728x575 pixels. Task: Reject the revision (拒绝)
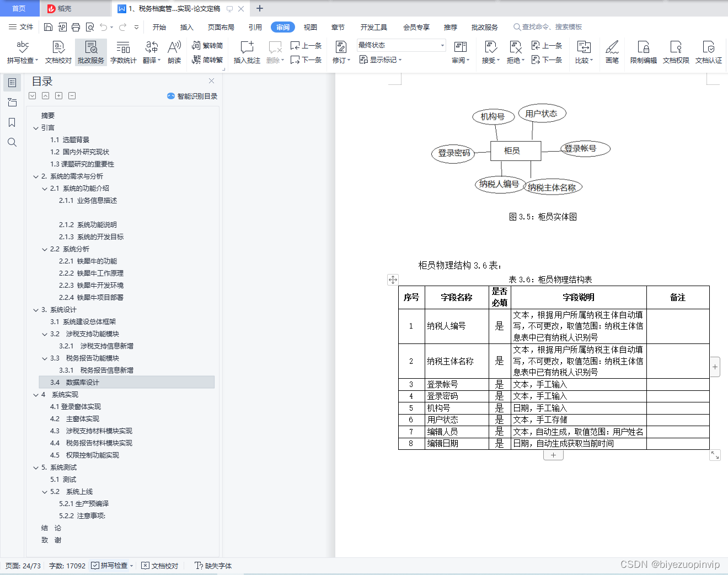pos(516,52)
